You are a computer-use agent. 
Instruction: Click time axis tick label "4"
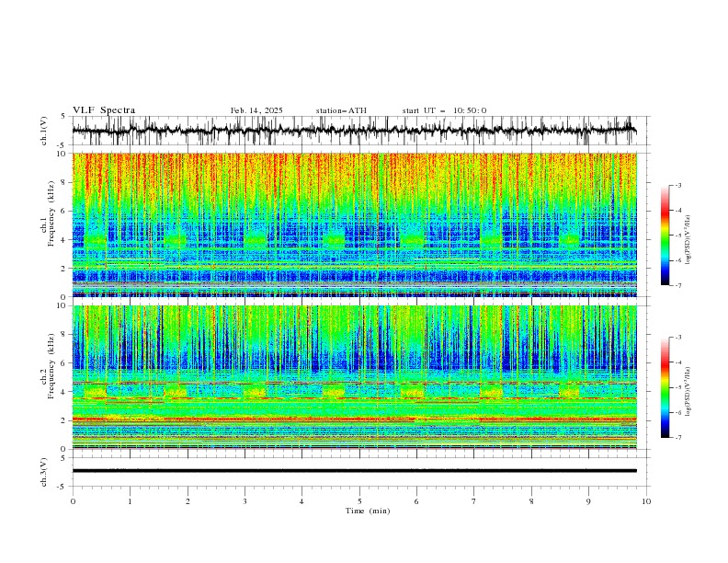tap(301, 501)
